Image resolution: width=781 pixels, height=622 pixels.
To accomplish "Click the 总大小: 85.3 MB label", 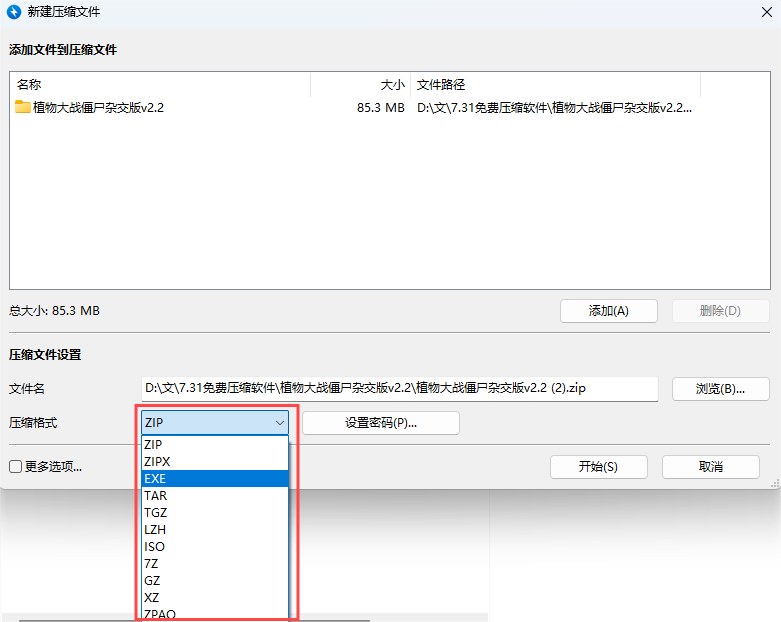I will point(54,311).
